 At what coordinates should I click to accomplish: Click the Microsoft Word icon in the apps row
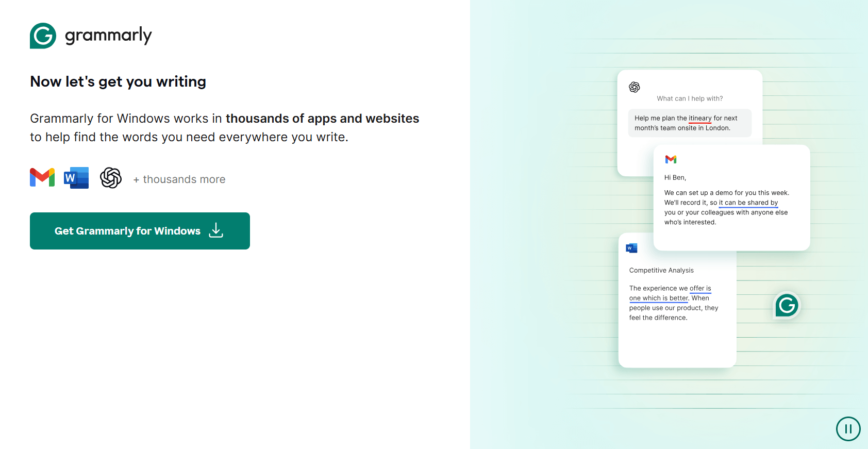pyautogui.click(x=76, y=178)
